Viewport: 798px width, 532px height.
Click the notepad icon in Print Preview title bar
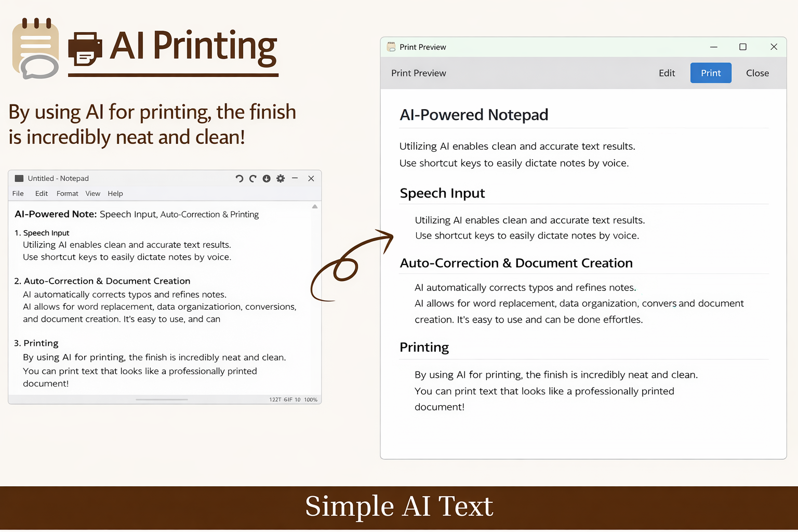391,47
